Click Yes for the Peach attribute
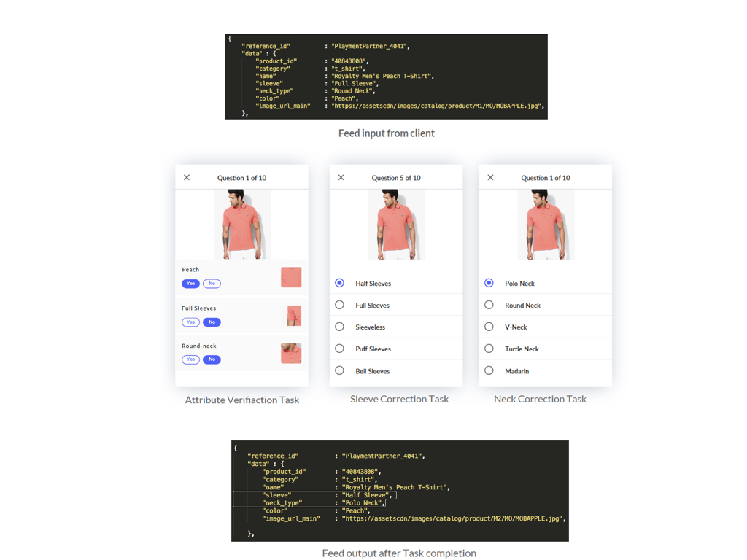The height and width of the screenshot is (560, 747). click(190, 284)
